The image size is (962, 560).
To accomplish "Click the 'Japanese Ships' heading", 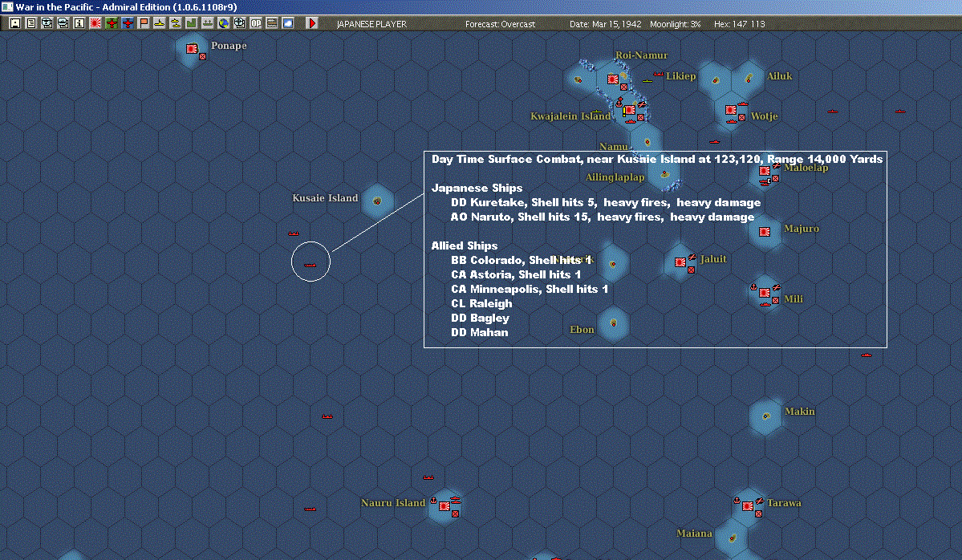I will point(477,189).
